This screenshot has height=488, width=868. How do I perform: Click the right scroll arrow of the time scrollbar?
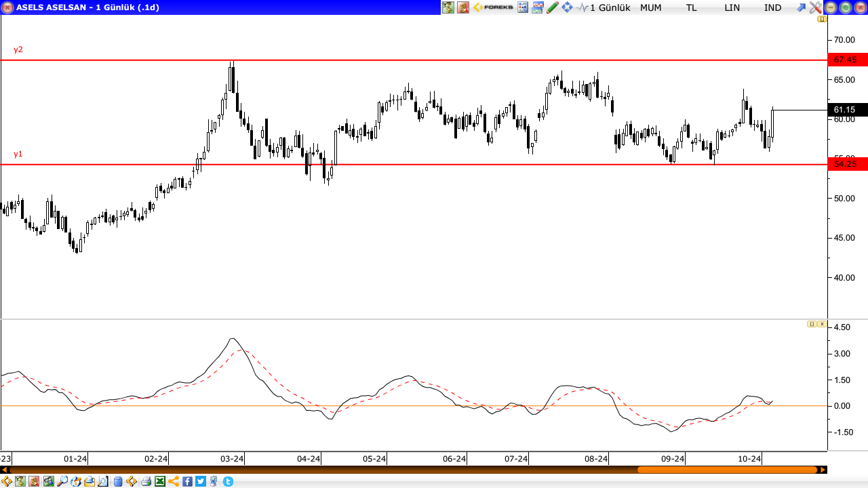(823, 470)
